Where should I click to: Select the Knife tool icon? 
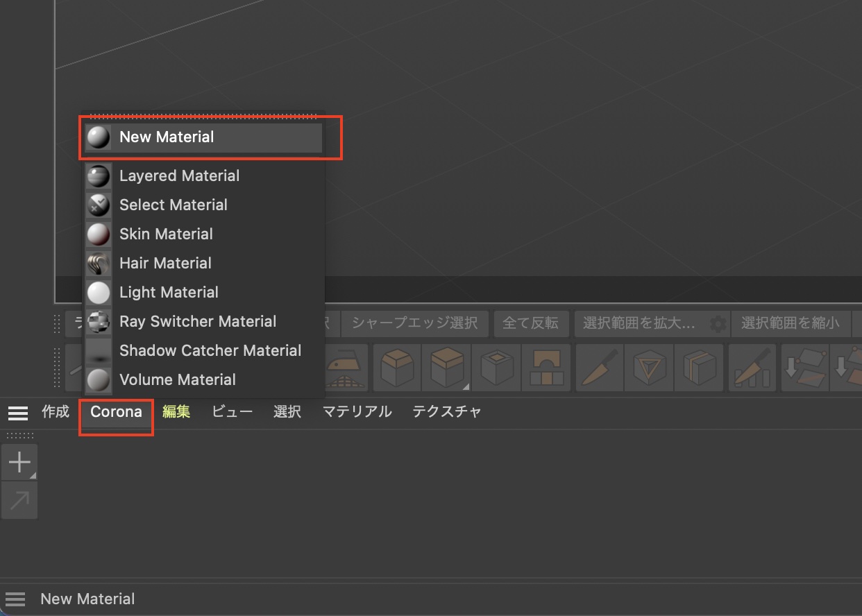tap(599, 367)
